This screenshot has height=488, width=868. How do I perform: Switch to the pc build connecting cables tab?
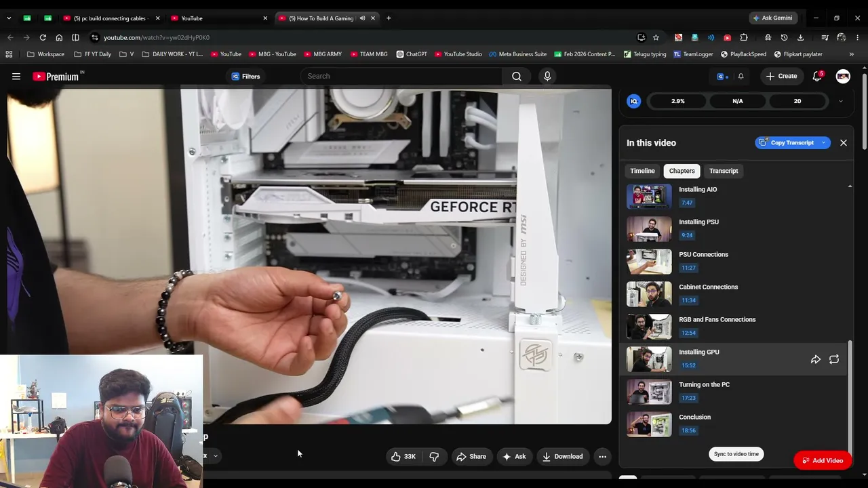(111, 18)
